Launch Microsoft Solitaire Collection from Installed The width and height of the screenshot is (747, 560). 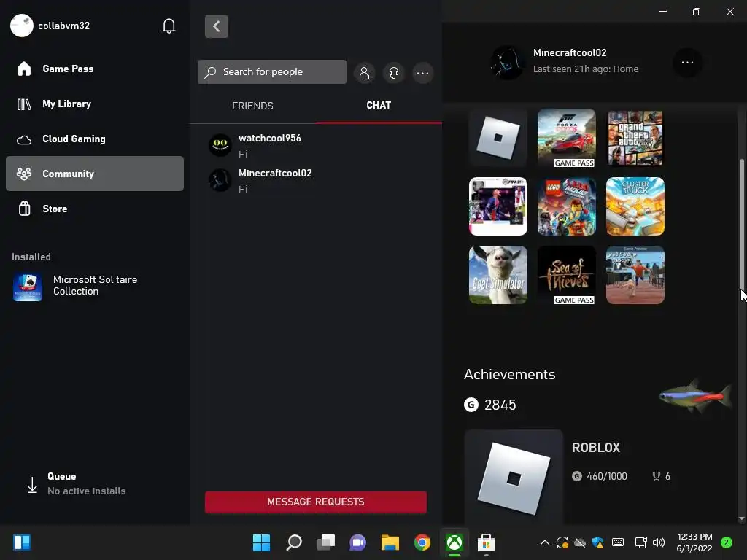(x=95, y=286)
